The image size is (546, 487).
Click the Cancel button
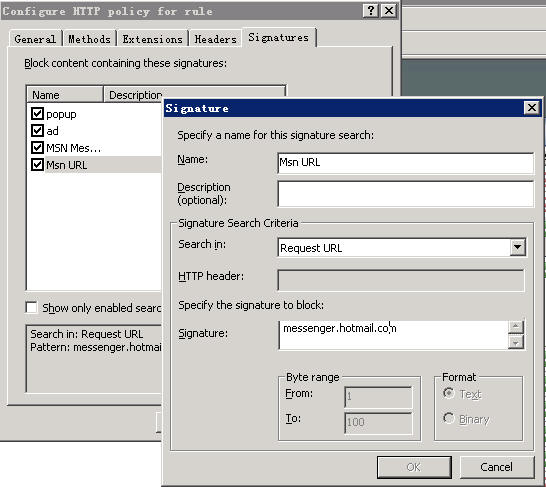pos(497,467)
